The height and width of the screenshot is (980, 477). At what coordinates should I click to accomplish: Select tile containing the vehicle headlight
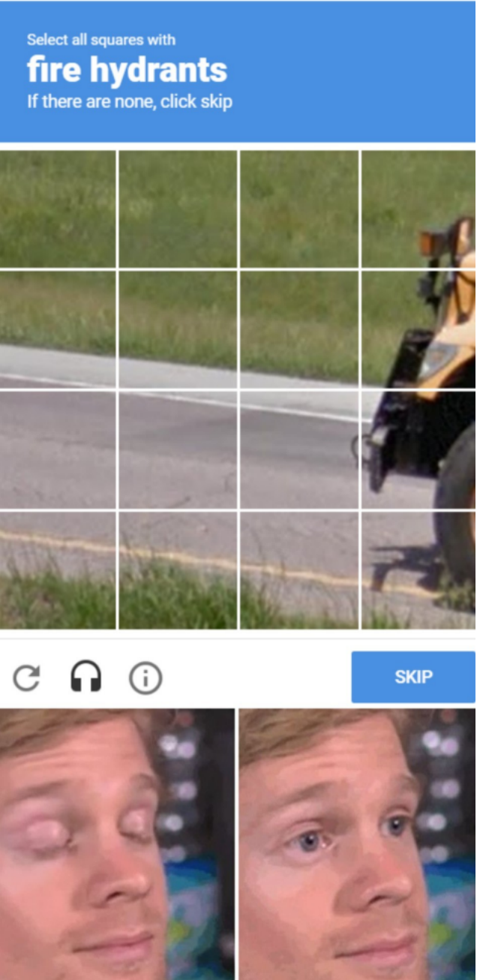coord(418,329)
